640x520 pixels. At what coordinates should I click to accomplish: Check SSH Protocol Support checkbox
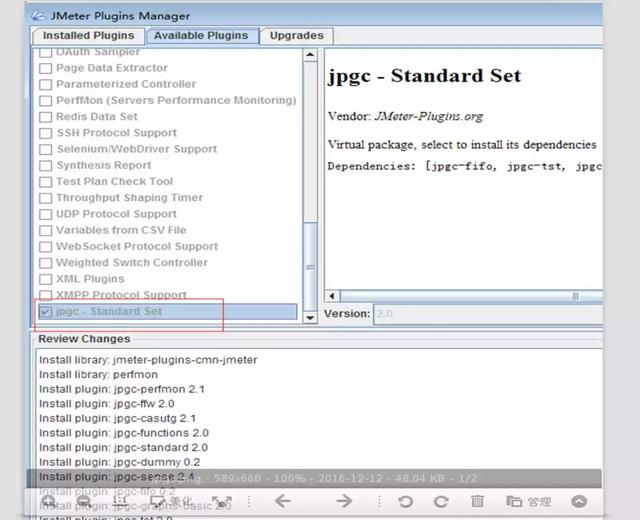45,133
